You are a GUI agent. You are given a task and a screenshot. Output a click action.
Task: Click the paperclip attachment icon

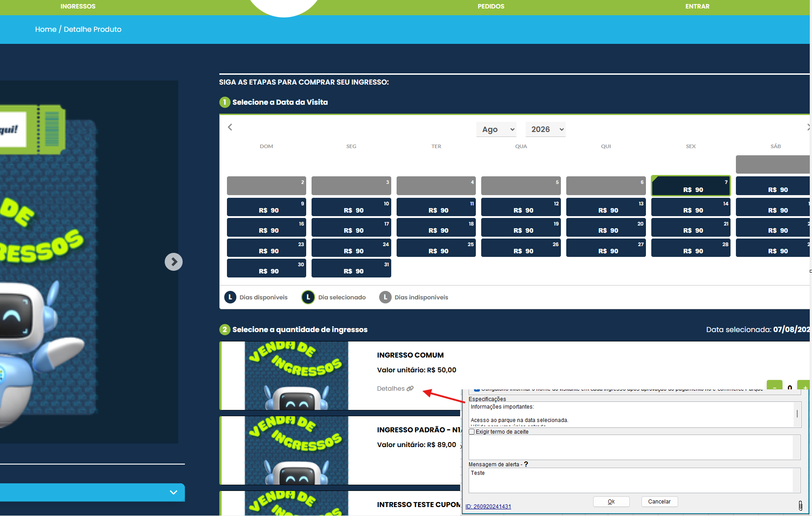point(800,506)
